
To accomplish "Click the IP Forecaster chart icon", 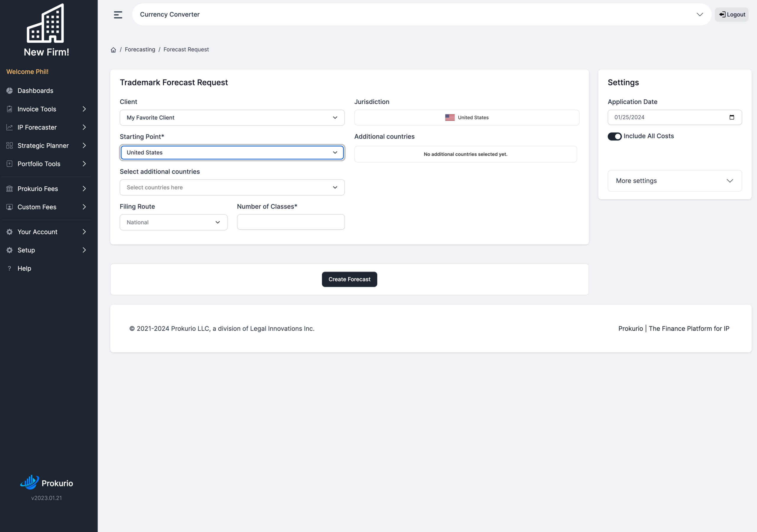I will (9, 127).
